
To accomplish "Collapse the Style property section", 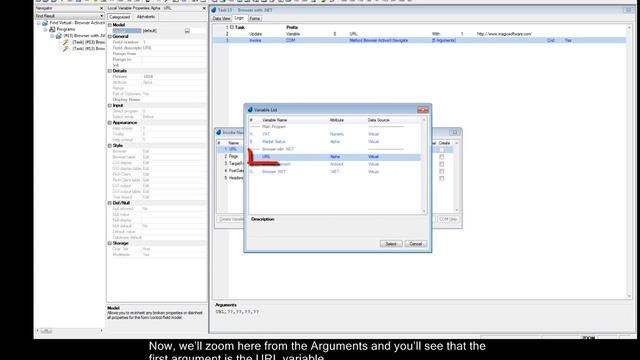I will pyautogui.click(x=110, y=145).
